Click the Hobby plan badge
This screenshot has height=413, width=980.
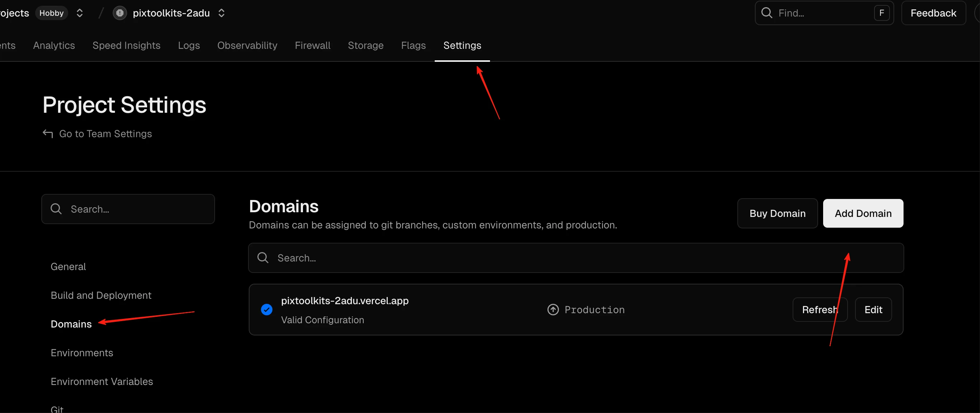click(x=52, y=13)
